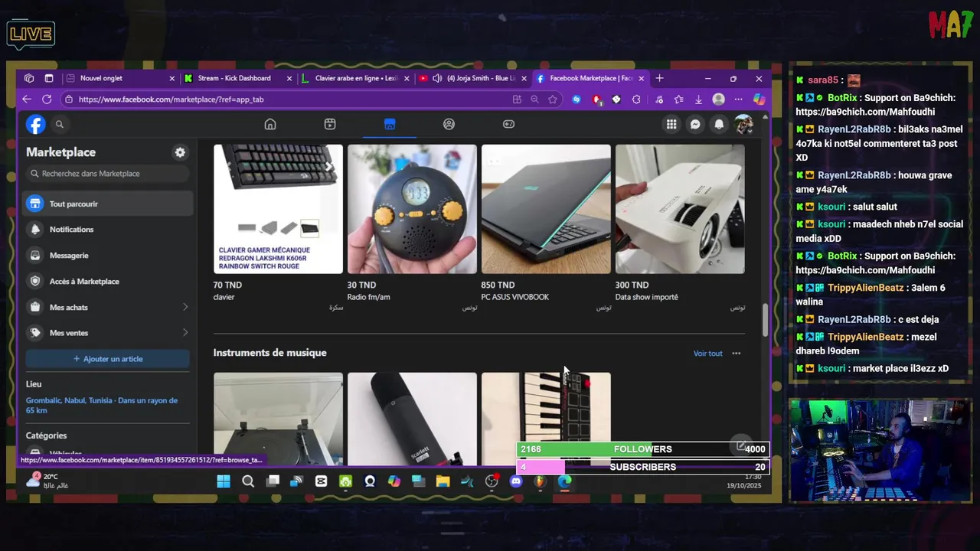The image size is (980, 551).
Task: Open three-dots menu beside Voir tout
Action: point(737,354)
